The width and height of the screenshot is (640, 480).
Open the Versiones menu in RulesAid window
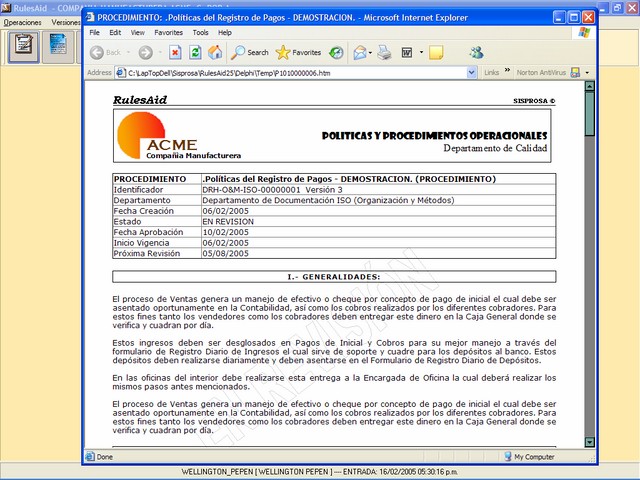coord(65,22)
